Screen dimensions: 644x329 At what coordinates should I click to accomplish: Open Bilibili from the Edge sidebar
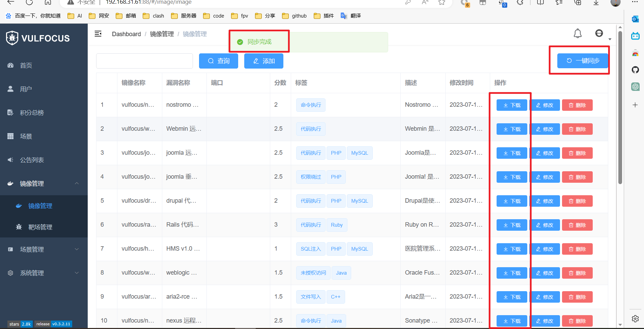pos(636,36)
